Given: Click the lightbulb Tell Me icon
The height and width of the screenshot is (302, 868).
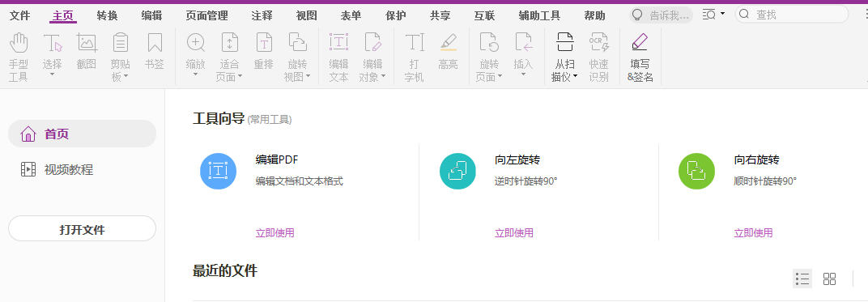Looking at the screenshot, I should tap(638, 15).
